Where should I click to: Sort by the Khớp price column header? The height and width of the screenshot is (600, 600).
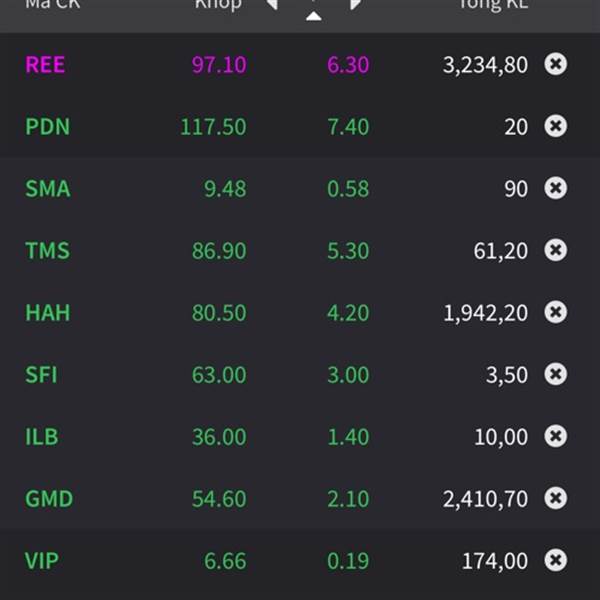(218, 5)
